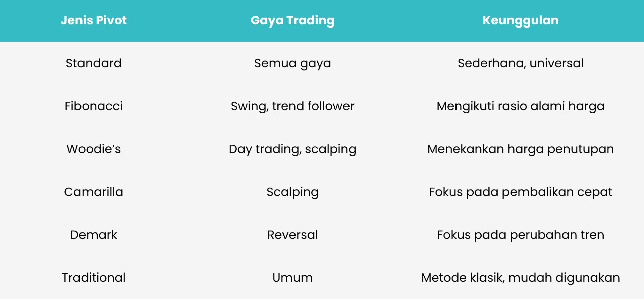Click the Jenis Pivot column header
This screenshot has height=300, width=644.
pyautogui.click(x=94, y=20)
